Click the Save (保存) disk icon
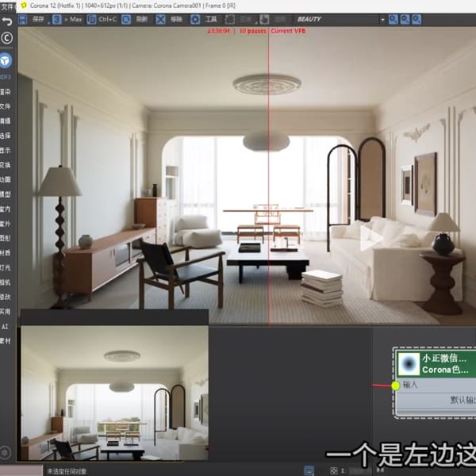This screenshot has width=476, height=476. (x=24, y=19)
